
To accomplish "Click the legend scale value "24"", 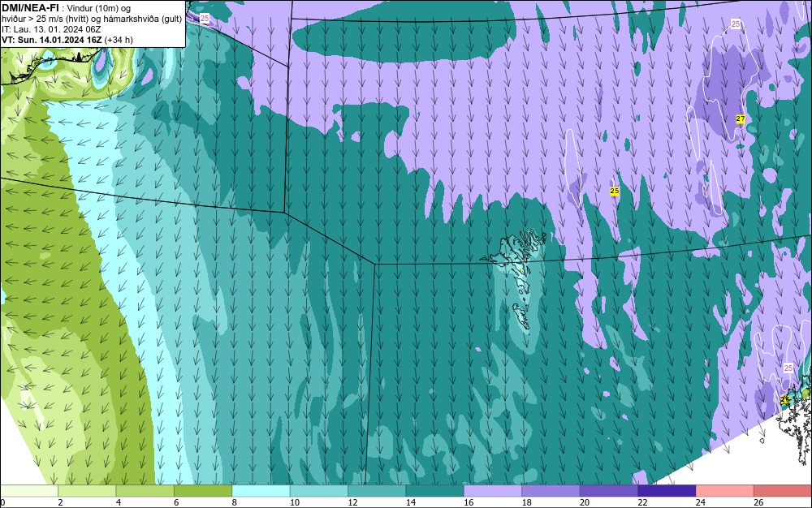I will click(700, 502).
